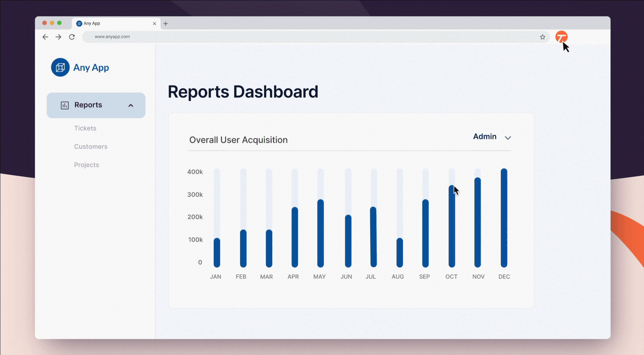Click the JUN bar in the chart
This screenshot has height=355, width=644.
(348, 241)
